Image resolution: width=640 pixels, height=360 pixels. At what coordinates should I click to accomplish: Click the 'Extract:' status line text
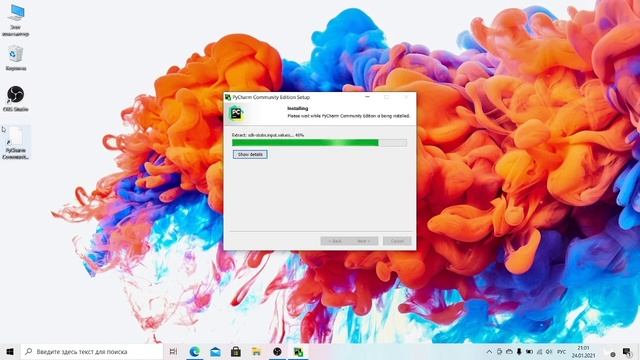tap(268, 135)
